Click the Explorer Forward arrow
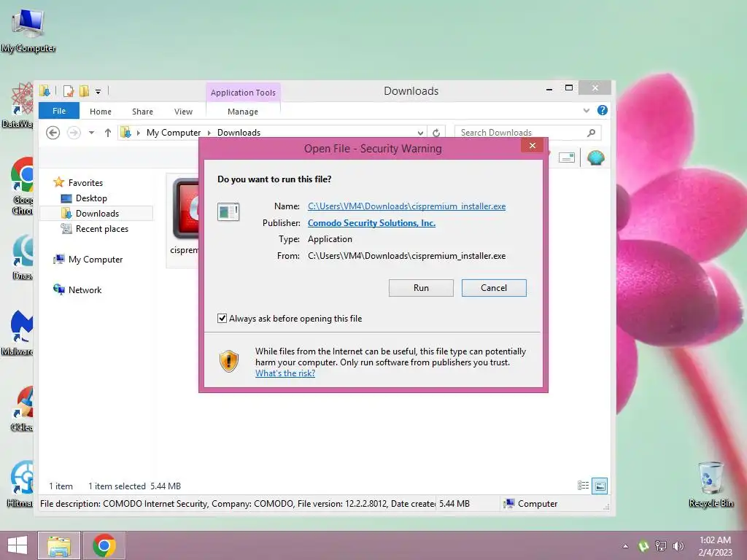747x560 pixels. [74, 133]
